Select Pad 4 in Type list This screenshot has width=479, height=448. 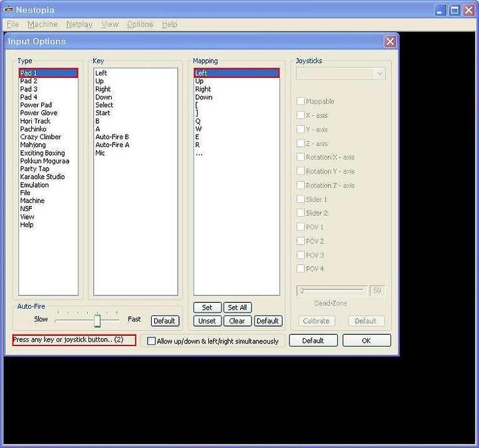click(48, 97)
